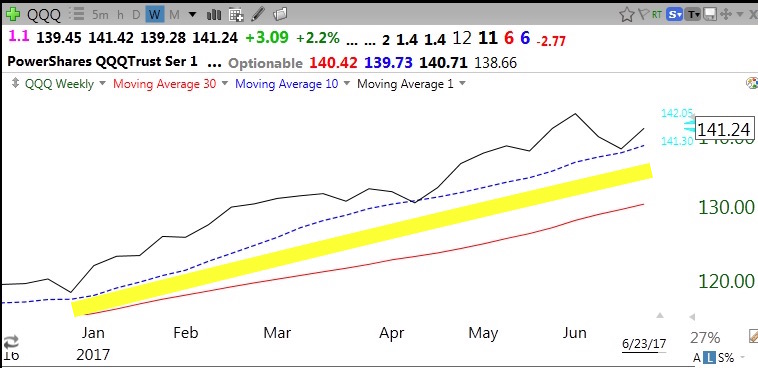
Task: Click the pencil edit icon at bottom right
Action: click(753, 336)
